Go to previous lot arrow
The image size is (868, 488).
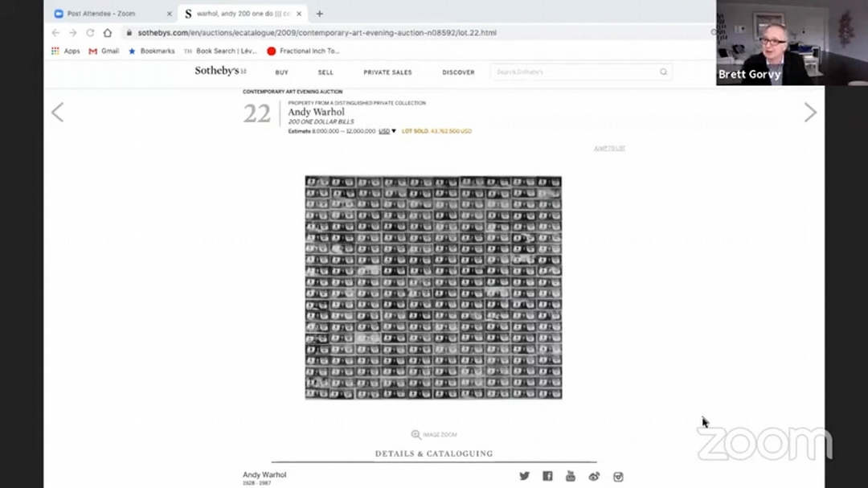pos(58,113)
